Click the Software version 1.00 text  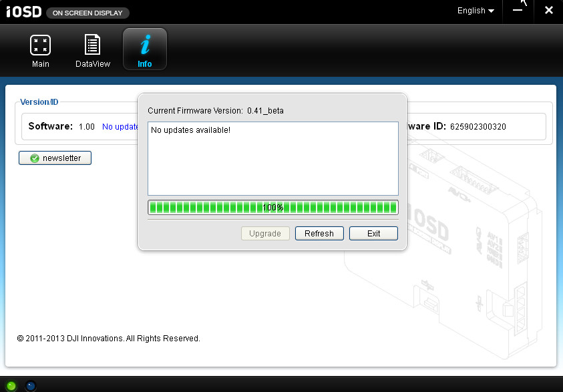87,126
